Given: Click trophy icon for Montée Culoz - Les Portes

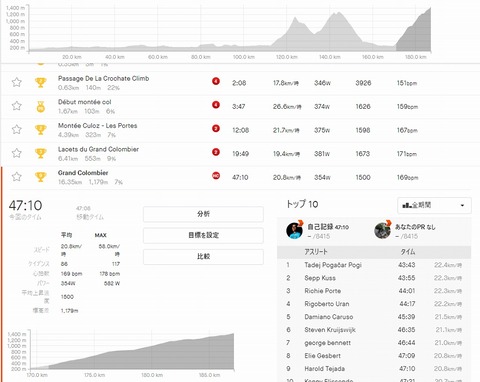Looking at the screenshot, I should pos(40,130).
